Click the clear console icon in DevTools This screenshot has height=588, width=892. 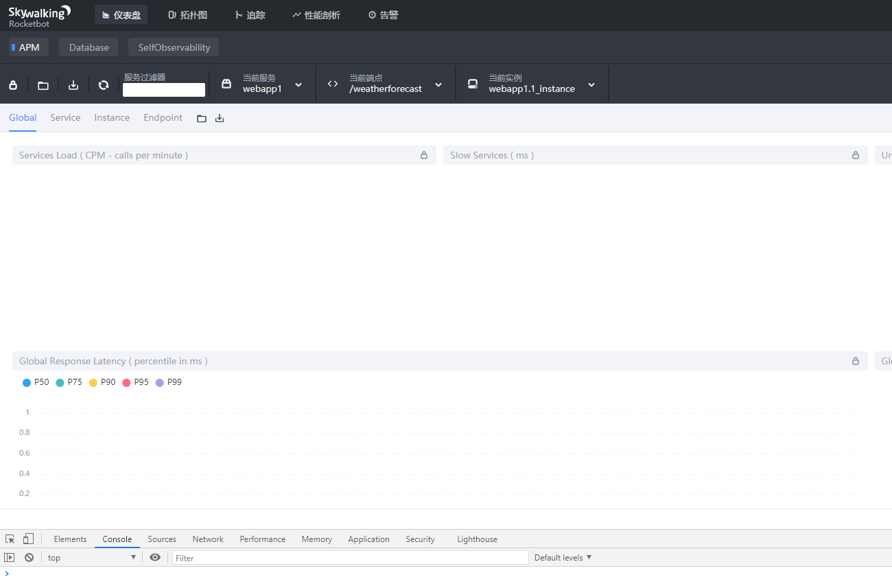[28, 557]
